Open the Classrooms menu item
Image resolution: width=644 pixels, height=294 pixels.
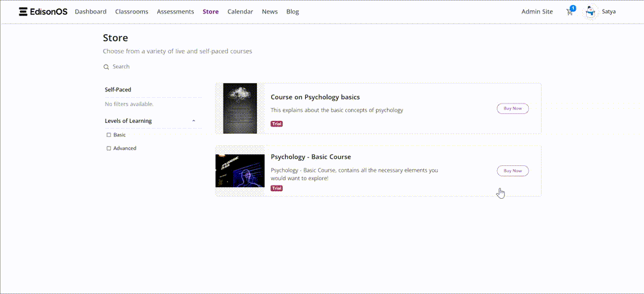point(131,12)
